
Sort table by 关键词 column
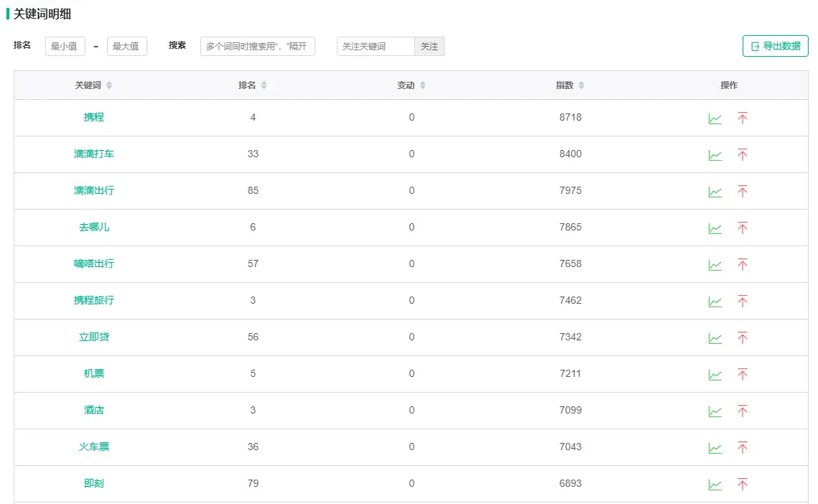point(109,85)
